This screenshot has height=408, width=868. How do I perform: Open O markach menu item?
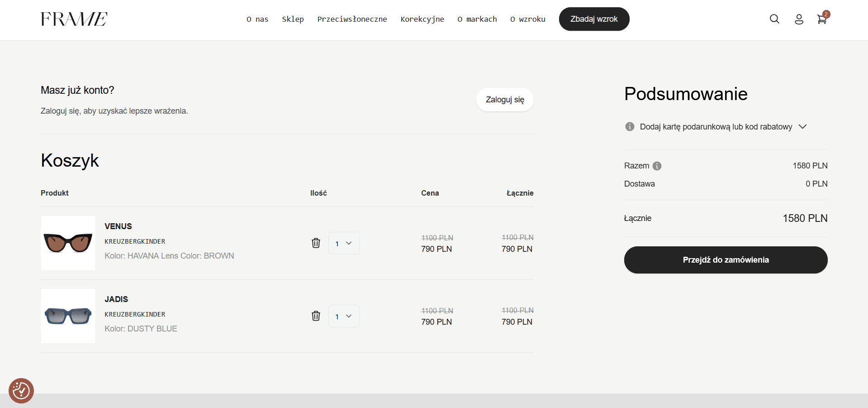tap(477, 19)
